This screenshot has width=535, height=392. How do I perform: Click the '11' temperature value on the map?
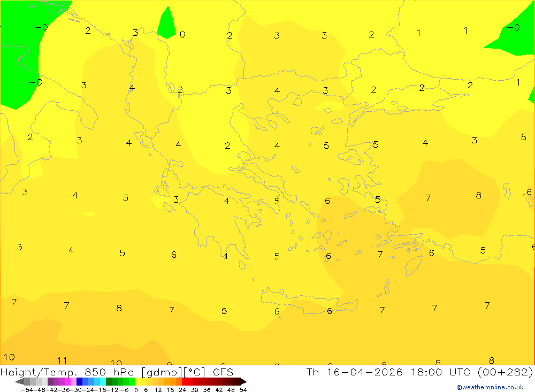pyautogui.click(x=62, y=360)
